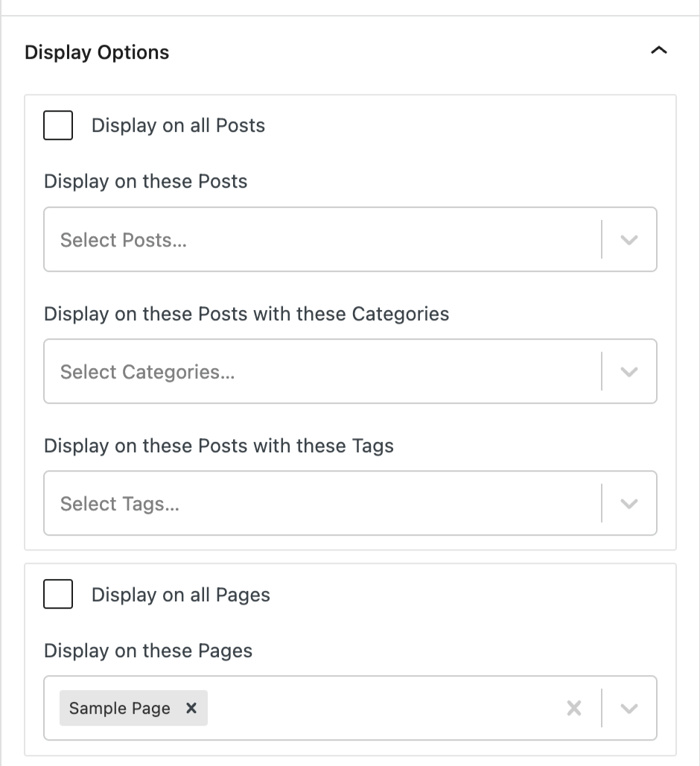
Task: Click the collapse arrow beside Display Options
Action: pos(658,51)
